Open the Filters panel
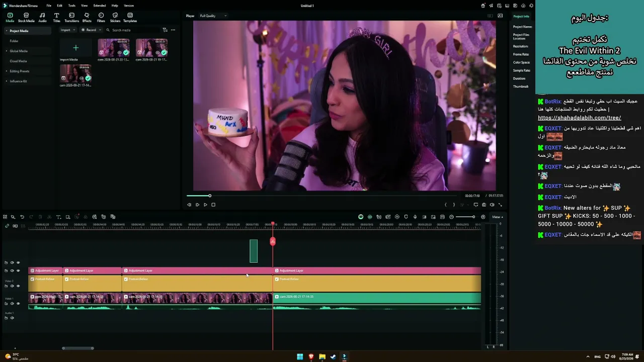Image resolution: width=644 pixels, height=362 pixels. click(101, 18)
